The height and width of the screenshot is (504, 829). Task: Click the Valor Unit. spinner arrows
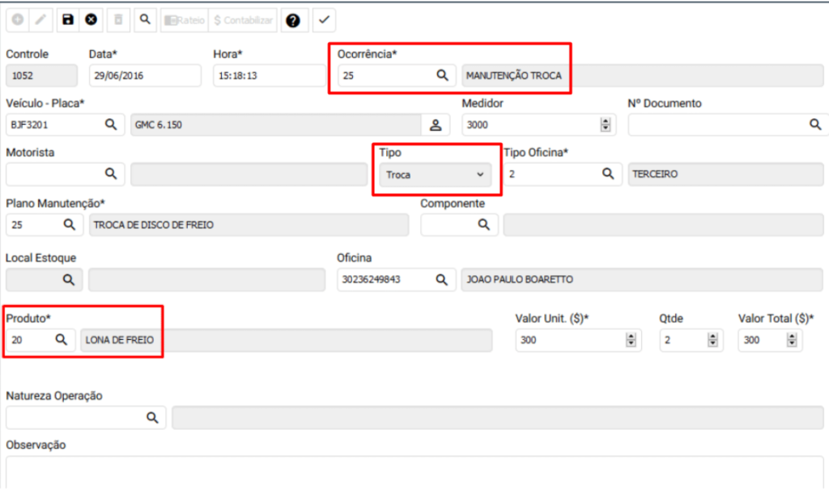[x=631, y=341]
